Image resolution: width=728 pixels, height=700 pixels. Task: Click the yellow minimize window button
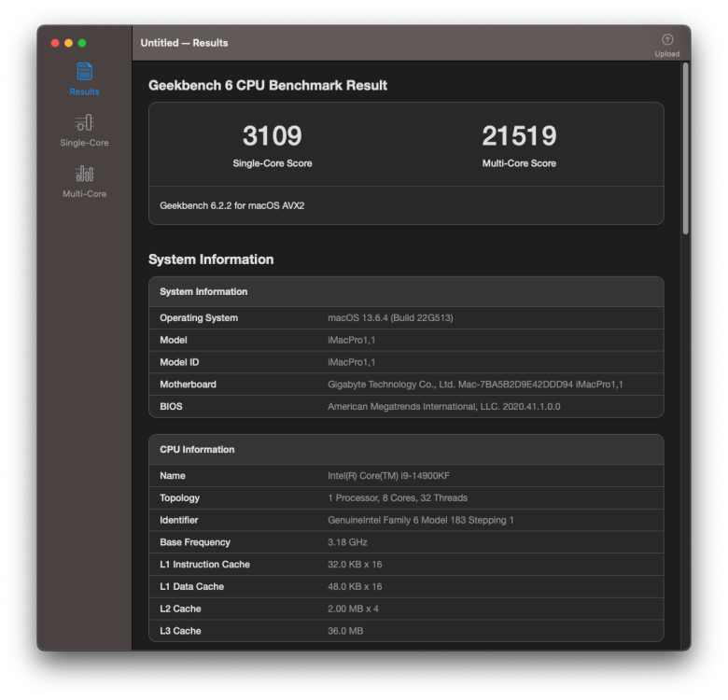69,43
